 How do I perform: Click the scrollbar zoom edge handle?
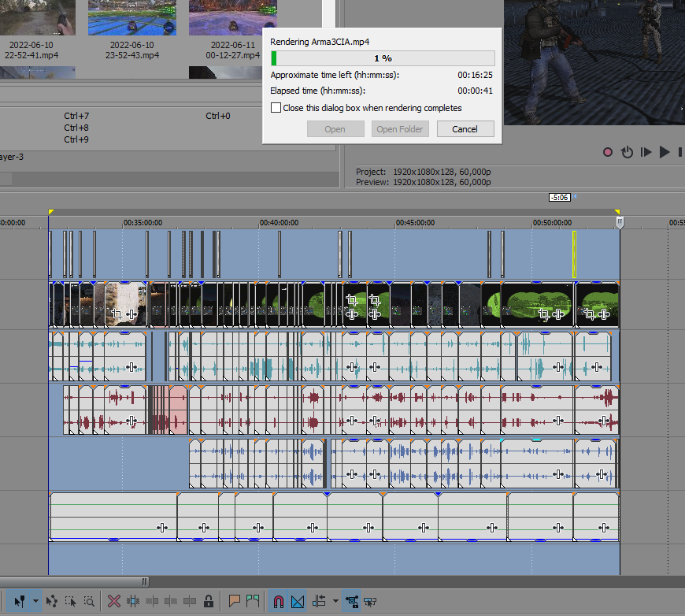point(145,582)
